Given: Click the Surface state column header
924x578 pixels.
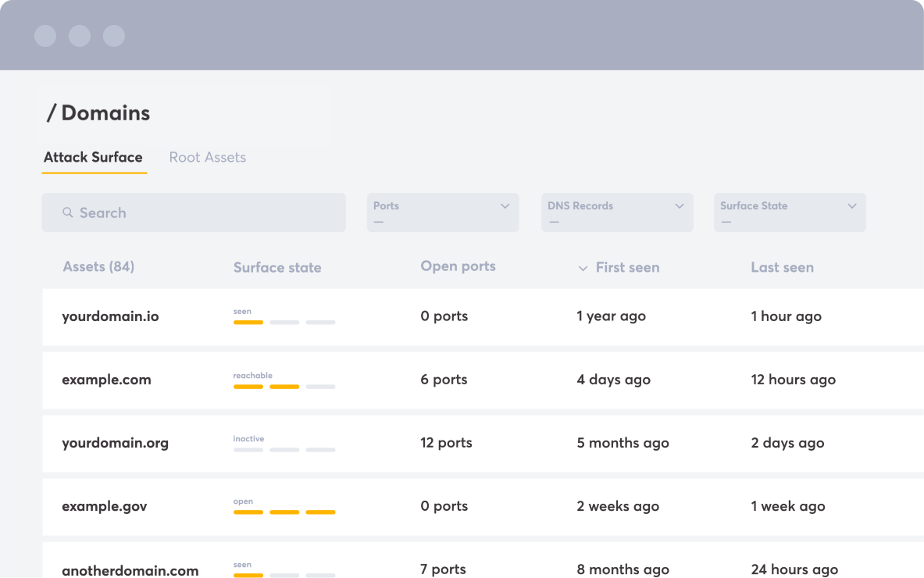Looking at the screenshot, I should click(277, 267).
